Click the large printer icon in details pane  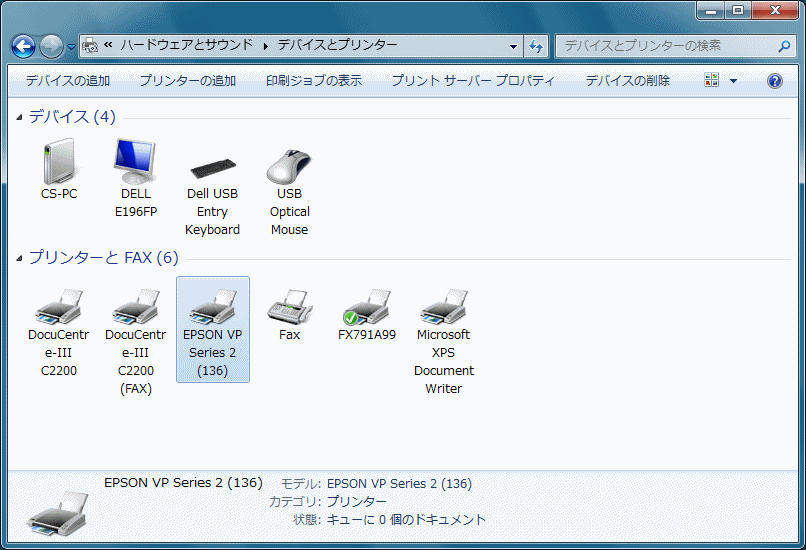pyautogui.click(x=58, y=514)
